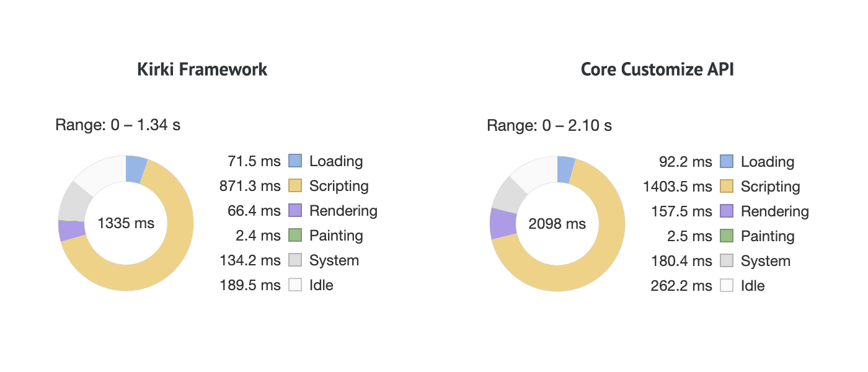The height and width of the screenshot is (372, 868).
Task: Click the System swatch in Core Customize legend
Action: click(x=727, y=261)
